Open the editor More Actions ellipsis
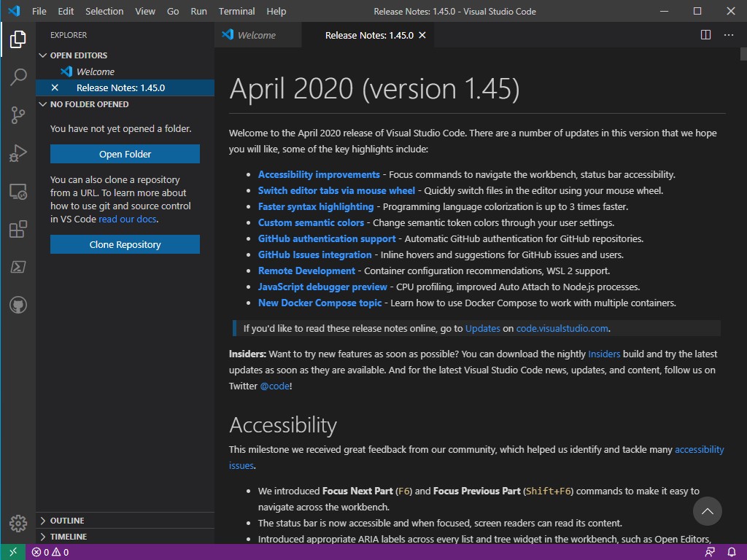The width and height of the screenshot is (747, 560). click(x=727, y=34)
